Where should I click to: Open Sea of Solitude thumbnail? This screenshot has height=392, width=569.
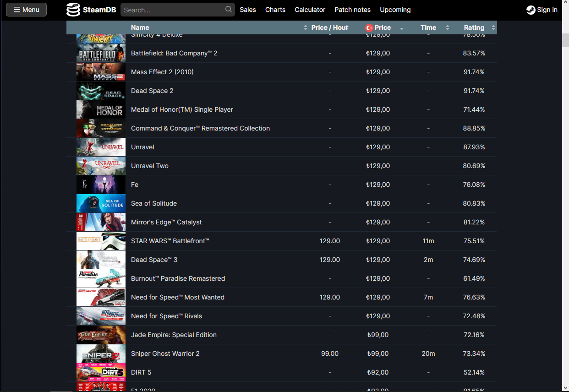pos(101,203)
